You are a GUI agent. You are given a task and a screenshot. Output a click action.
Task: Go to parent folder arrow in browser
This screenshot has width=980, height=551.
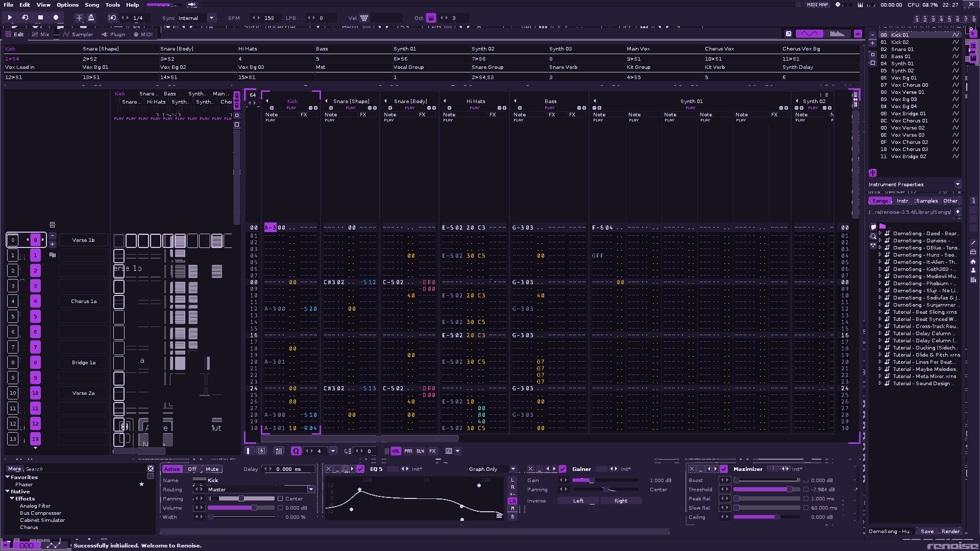[958, 212]
